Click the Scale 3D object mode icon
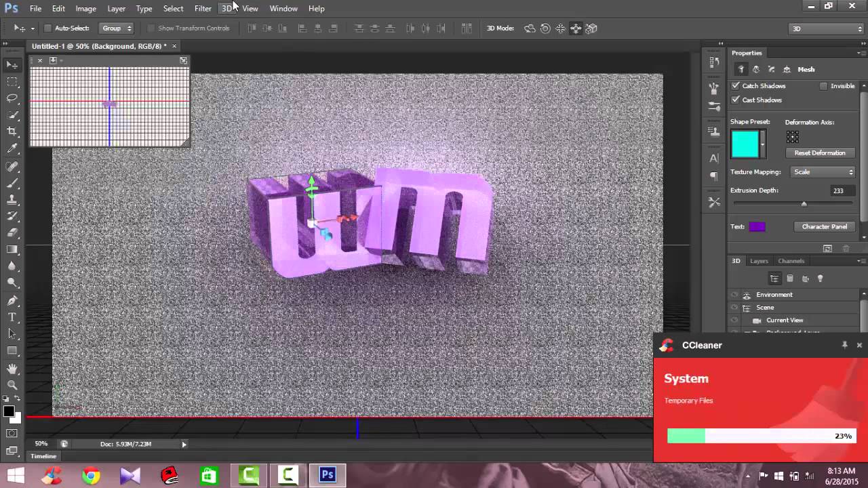This screenshot has height=488, width=868. click(591, 28)
